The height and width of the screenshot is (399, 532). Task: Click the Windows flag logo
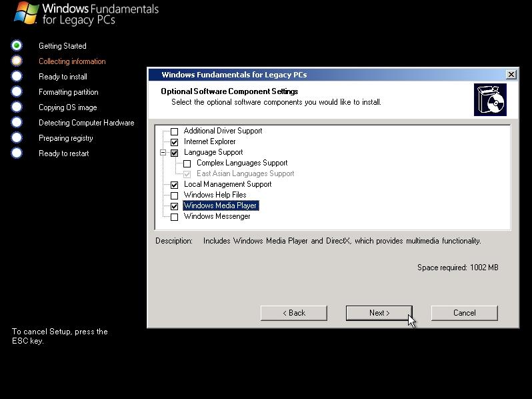[26, 13]
